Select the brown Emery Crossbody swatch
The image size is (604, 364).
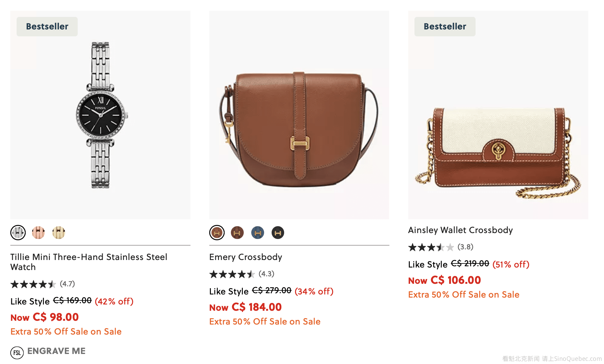click(x=217, y=232)
